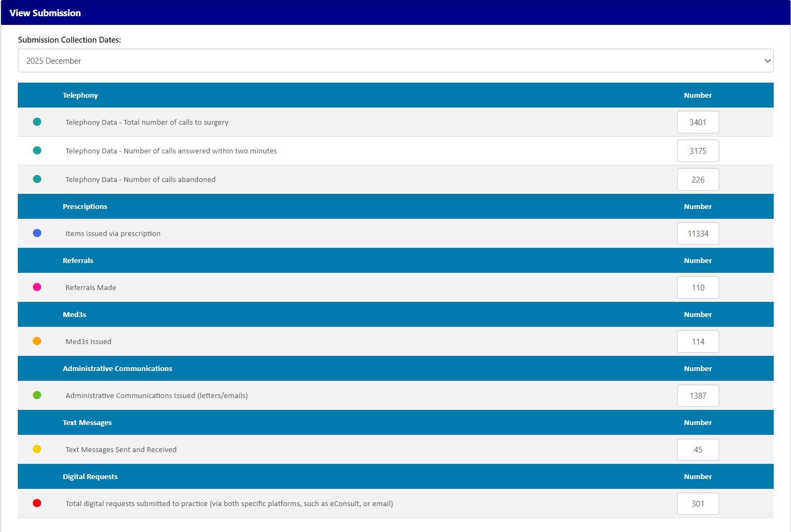The width and height of the screenshot is (791, 532).
Task: Click pink dot beside Referrals Made
Action: pyautogui.click(x=37, y=287)
